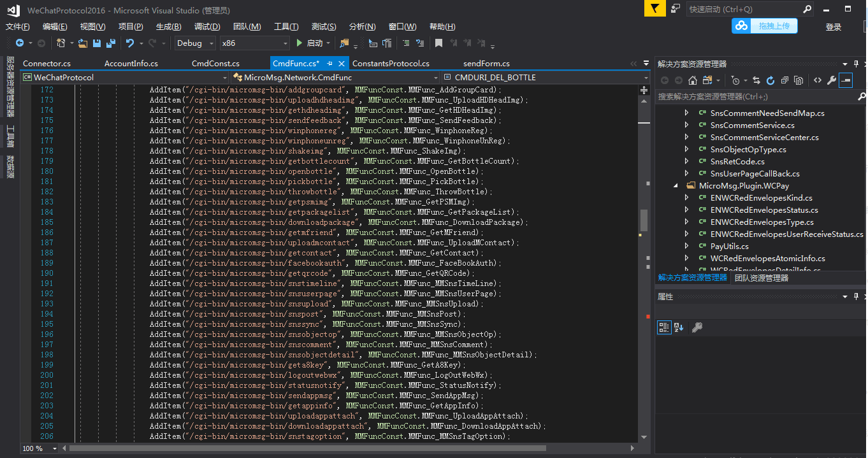Viewport: 868px width, 458px height.
Task: Open the MicroMsg.Network.CmdFunc type dropdown
Action: click(334, 77)
